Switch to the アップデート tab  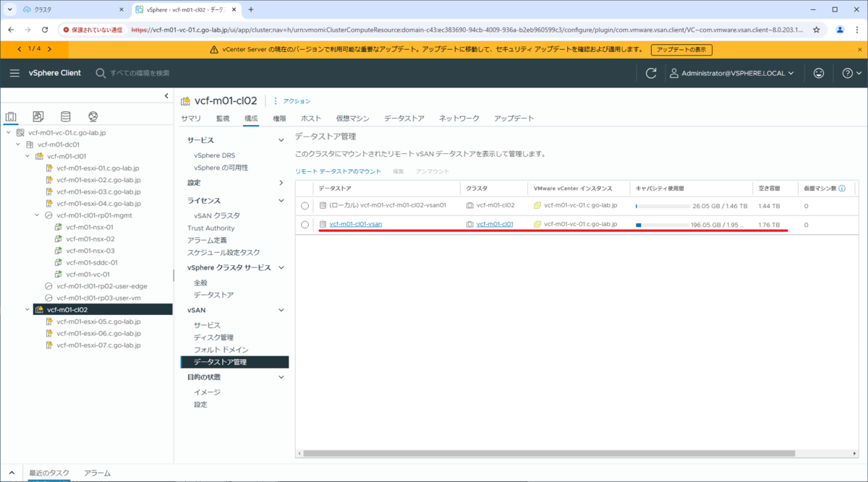(x=514, y=118)
